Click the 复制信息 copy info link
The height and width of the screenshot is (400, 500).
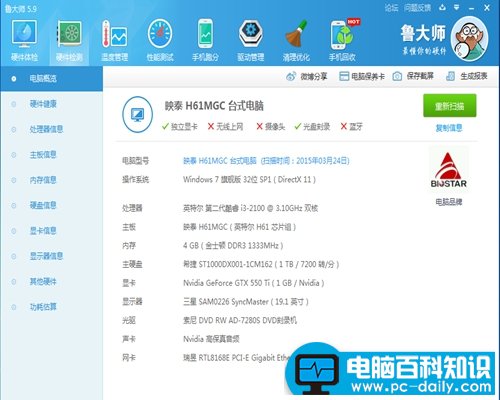pos(449,128)
